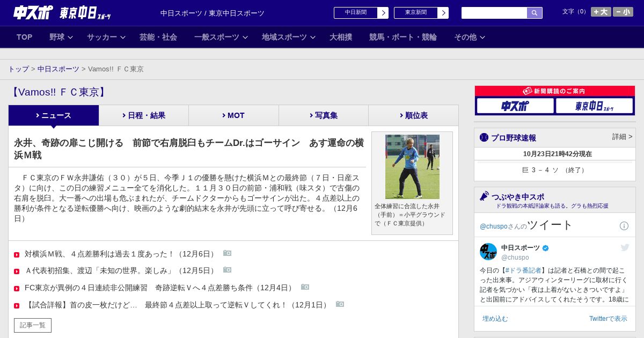The width and height of the screenshot is (644, 338).
Task: Open the 中日新聞 link button
Action: [356, 13]
